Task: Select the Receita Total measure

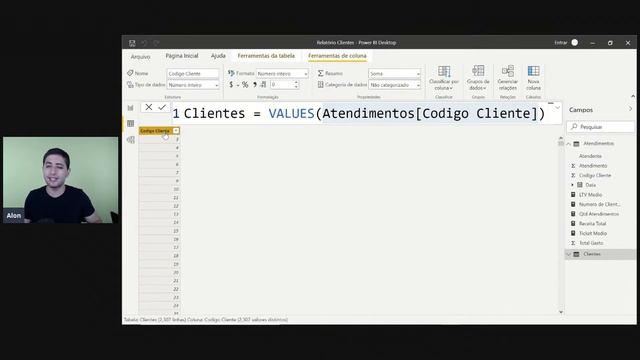Action: (x=592, y=224)
